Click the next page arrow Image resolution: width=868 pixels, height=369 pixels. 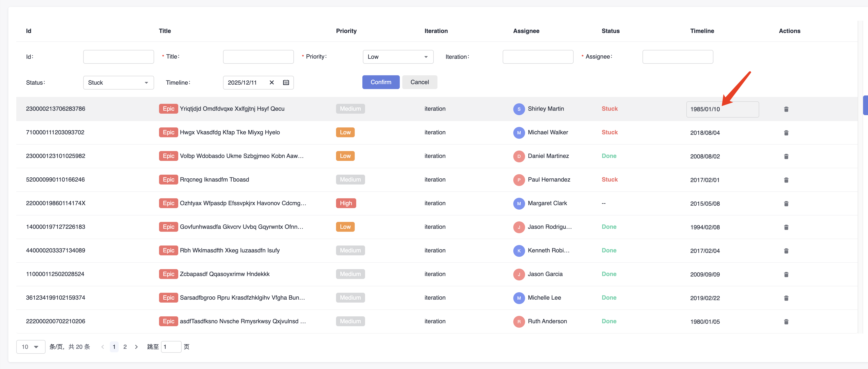click(136, 347)
